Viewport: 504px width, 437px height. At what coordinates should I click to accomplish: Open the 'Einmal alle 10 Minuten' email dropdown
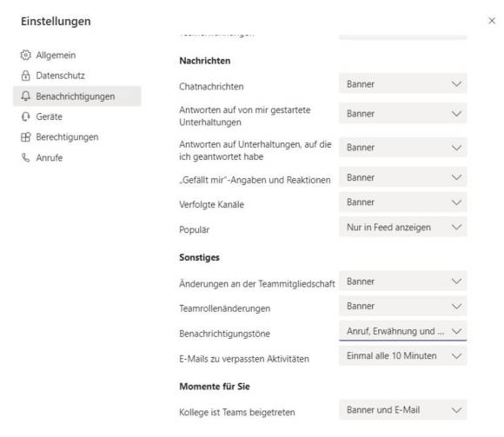point(402,355)
